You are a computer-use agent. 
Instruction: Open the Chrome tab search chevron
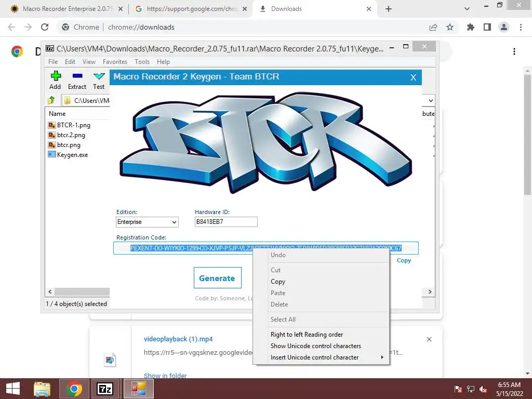point(467,9)
